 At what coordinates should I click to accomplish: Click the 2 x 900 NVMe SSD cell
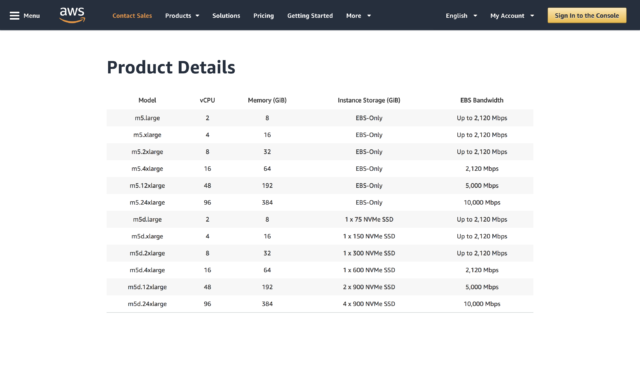coord(369,287)
